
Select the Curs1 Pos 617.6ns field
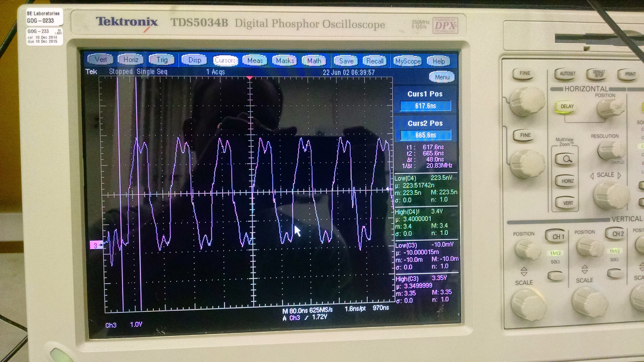[425, 106]
